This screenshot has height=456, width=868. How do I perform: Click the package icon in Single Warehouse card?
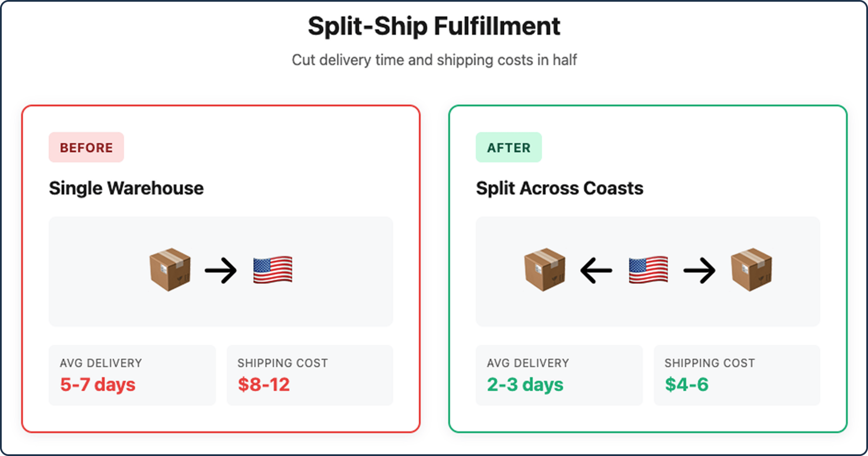coord(170,270)
